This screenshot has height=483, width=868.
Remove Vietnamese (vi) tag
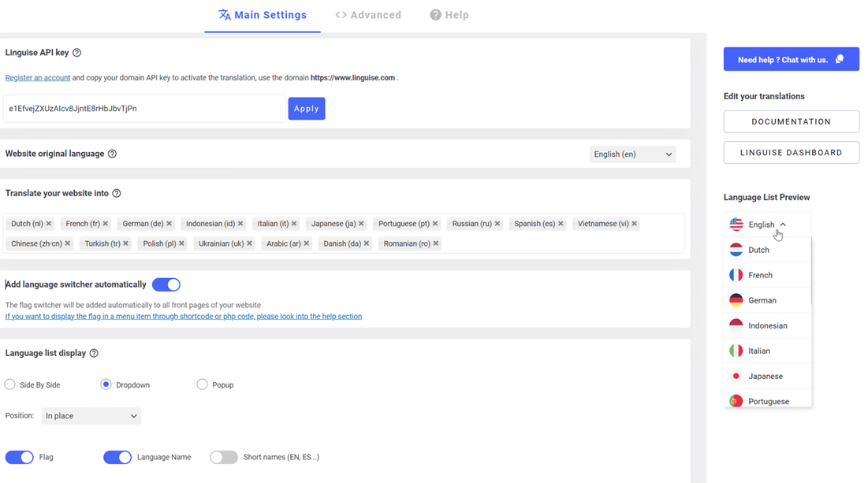coord(635,224)
